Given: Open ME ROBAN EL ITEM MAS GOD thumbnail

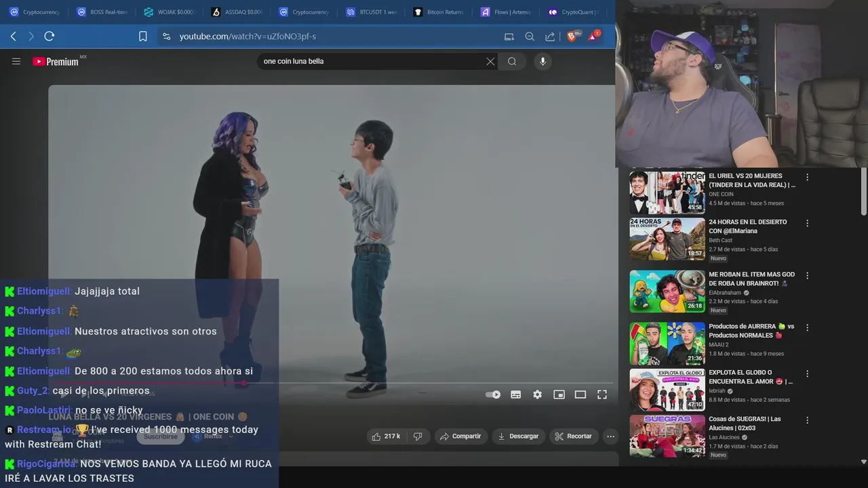Looking at the screenshot, I should pyautogui.click(x=667, y=291).
